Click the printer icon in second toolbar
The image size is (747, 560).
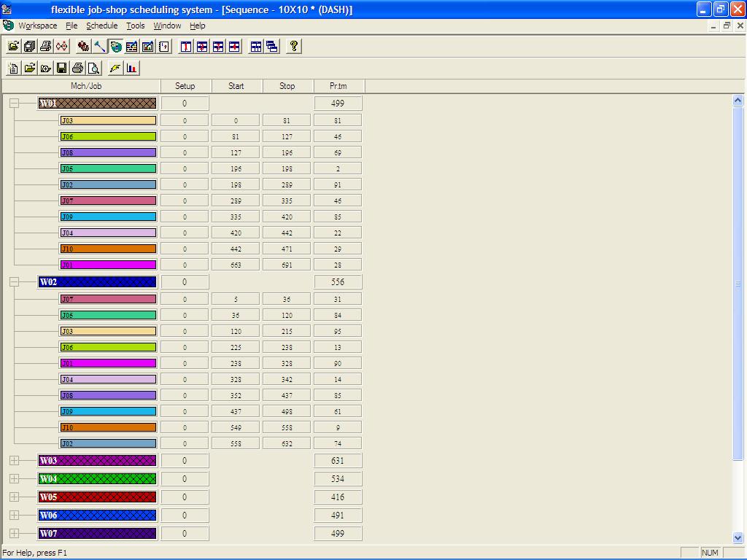[77, 69]
